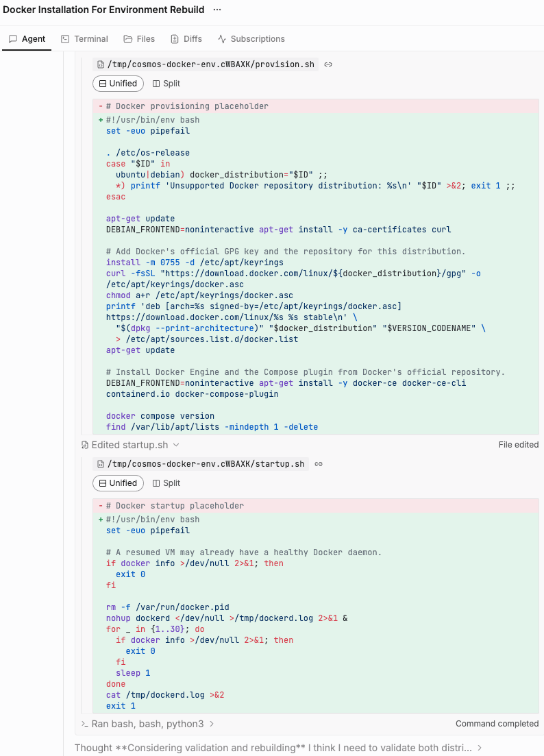Click file icon before provision.sh path
The width and height of the screenshot is (544, 756).
pos(101,64)
